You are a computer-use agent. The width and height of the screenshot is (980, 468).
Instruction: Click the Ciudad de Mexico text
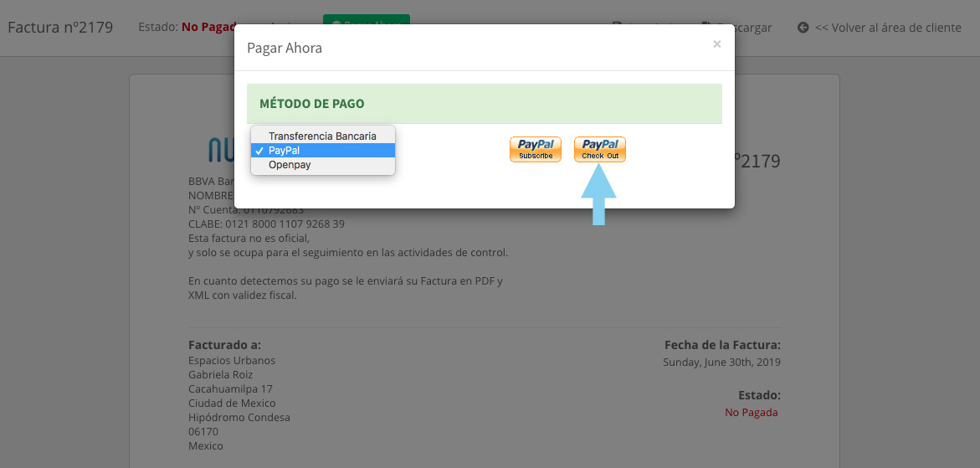(x=232, y=403)
